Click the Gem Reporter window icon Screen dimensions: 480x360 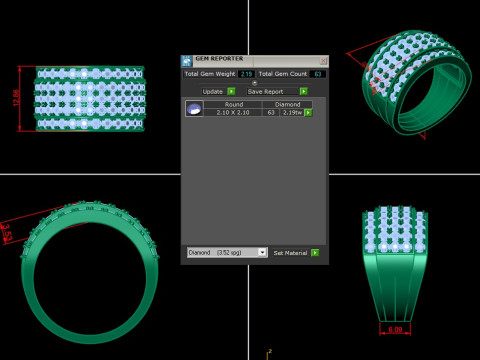tap(186, 61)
